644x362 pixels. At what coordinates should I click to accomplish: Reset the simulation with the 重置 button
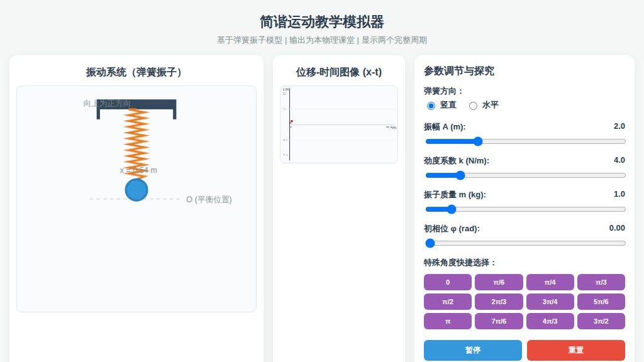coord(576,350)
